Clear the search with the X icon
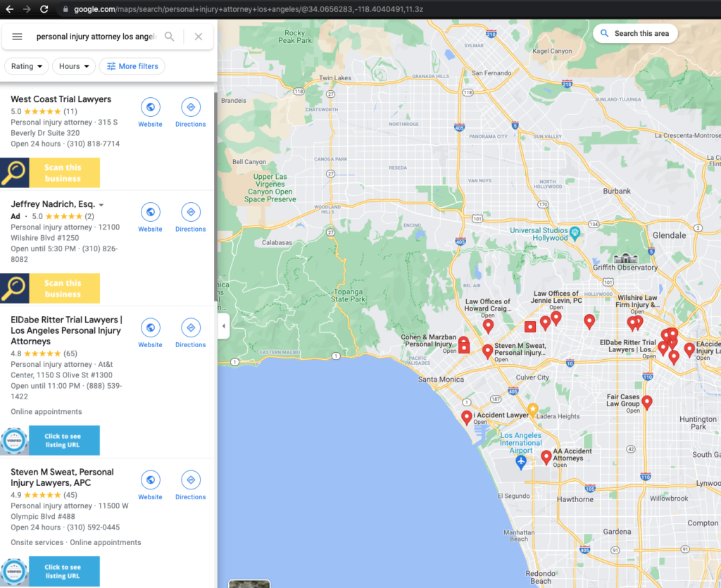Viewport: 721px width, 588px height. [198, 37]
